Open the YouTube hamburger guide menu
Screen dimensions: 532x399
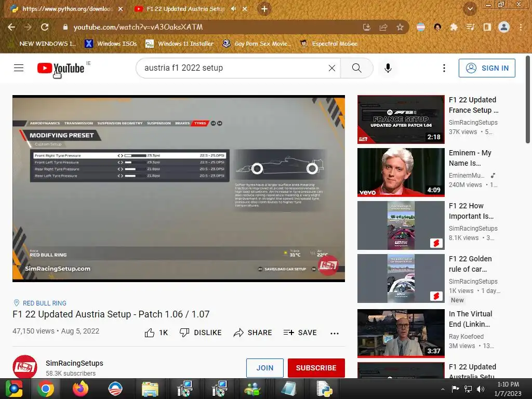[x=19, y=68]
